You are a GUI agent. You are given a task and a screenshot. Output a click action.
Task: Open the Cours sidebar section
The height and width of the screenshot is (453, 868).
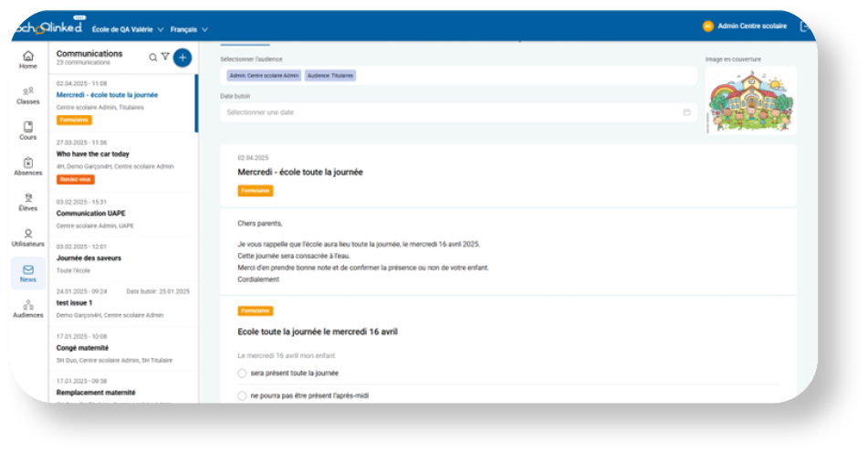tap(27, 131)
